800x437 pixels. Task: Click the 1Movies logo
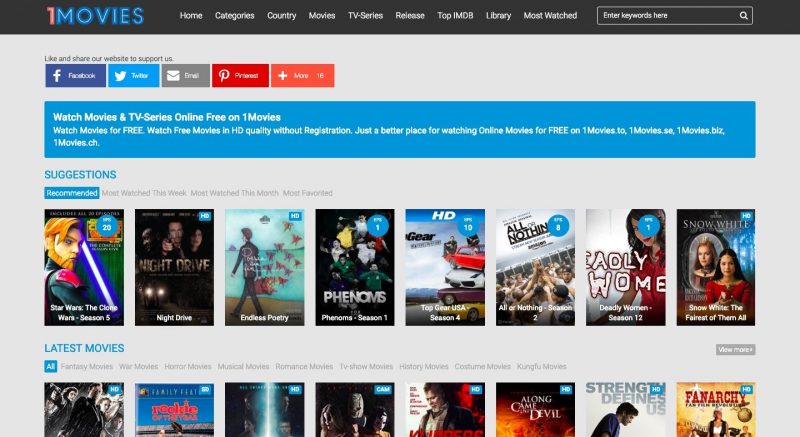click(x=95, y=16)
